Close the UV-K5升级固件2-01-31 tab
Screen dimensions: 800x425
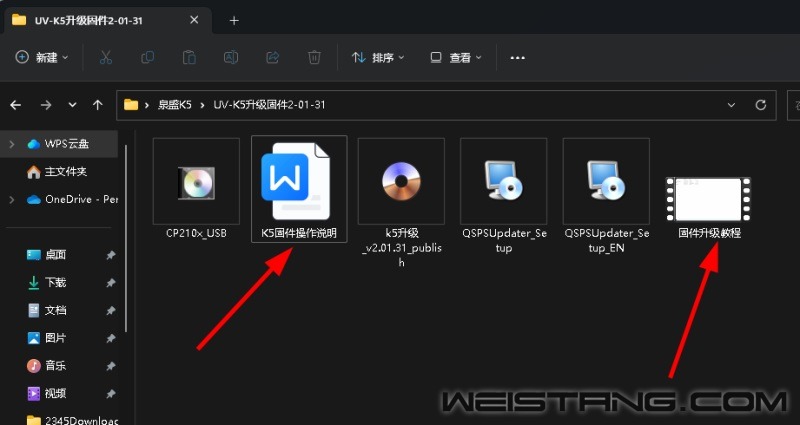pos(194,20)
